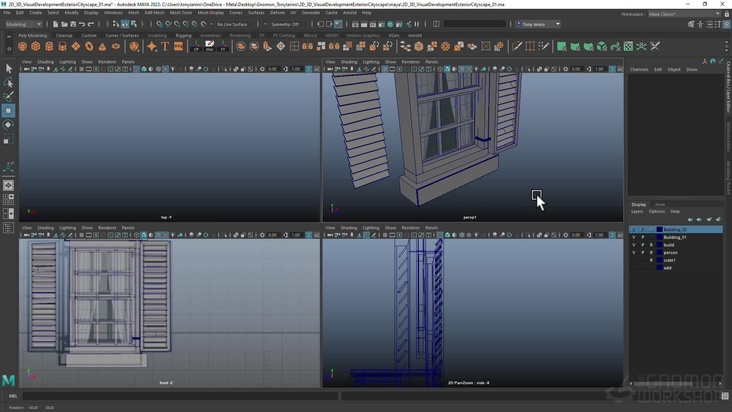Switch to single perspective layout
The width and height of the screenshot is (732, 412).
coord(8,185)
